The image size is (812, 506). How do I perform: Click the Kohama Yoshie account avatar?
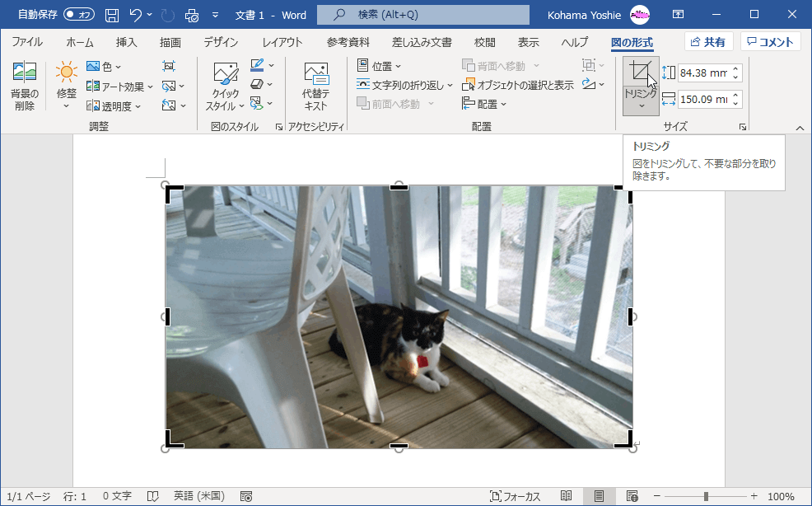[640, 15]
